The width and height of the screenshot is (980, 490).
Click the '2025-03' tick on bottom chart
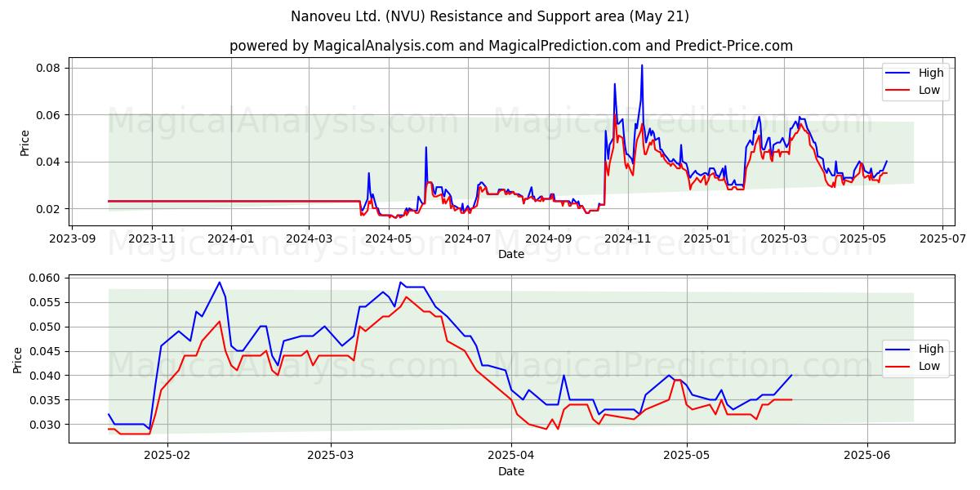click(x=332, y=456)
